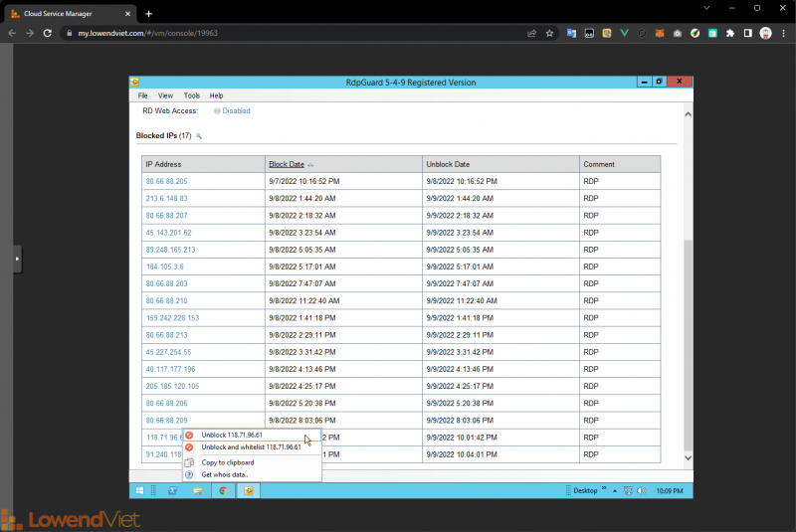Open the File menu in RdpGuard
The image size is (796, 532).
point(142,95)
